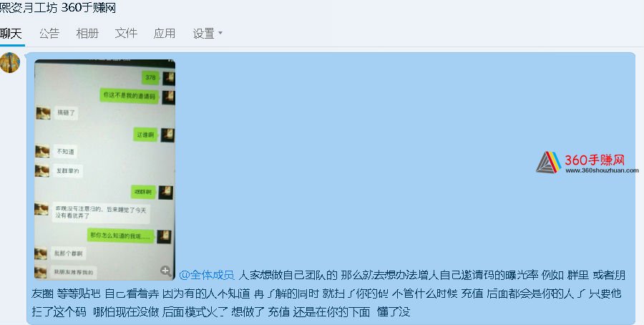644x325 pixels.
Task: Click the group title 熙姿月工坊 360手赚网
Action: click(x=58, y=7)
